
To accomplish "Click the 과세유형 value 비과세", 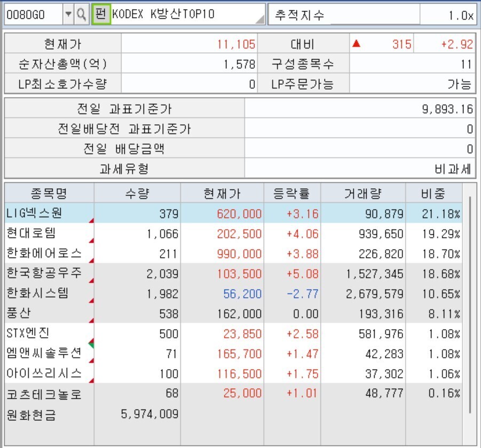I will [x=453, y=169].
